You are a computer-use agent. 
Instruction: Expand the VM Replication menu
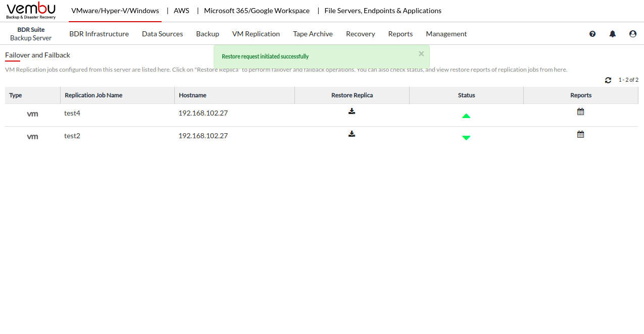tap(256, 34)
